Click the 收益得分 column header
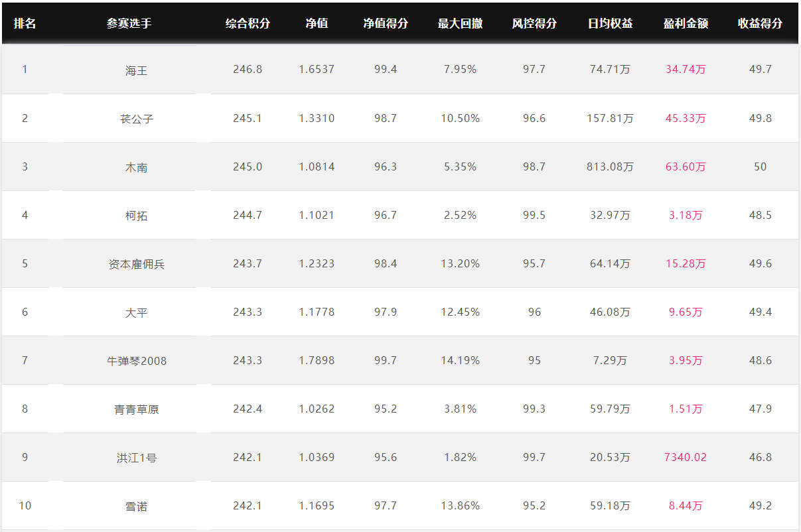 click(760, 23)
